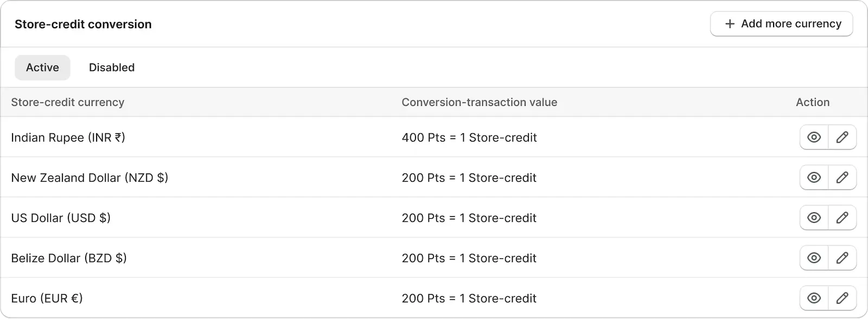The height and width of the screenshot is (319, 868).
Task: Select the Indian Rupee (INR ₹) row label
Action: pyautogui.click(x=68, y=137)
